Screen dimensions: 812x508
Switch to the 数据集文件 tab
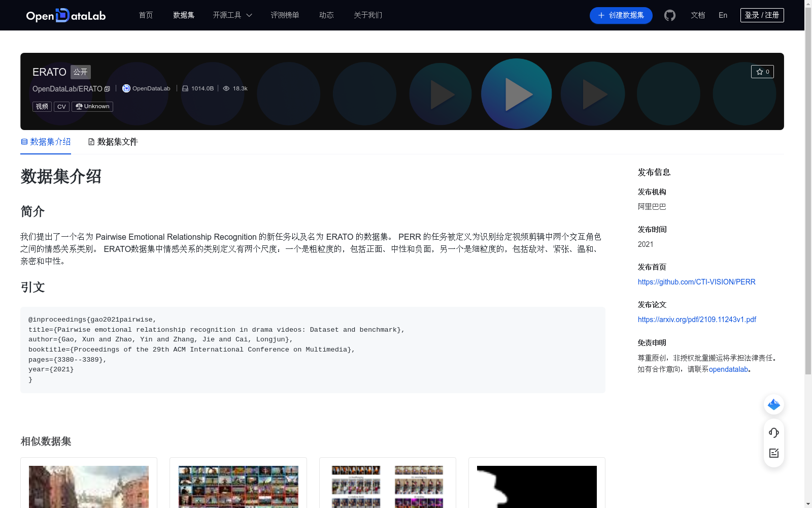click(113, 142)
